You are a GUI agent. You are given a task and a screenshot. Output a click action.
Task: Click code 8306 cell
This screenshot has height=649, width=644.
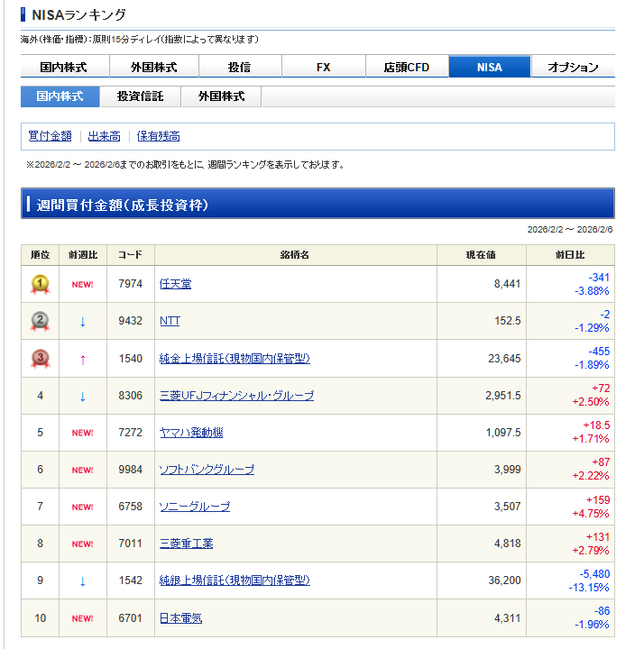[x=131, y=396]
